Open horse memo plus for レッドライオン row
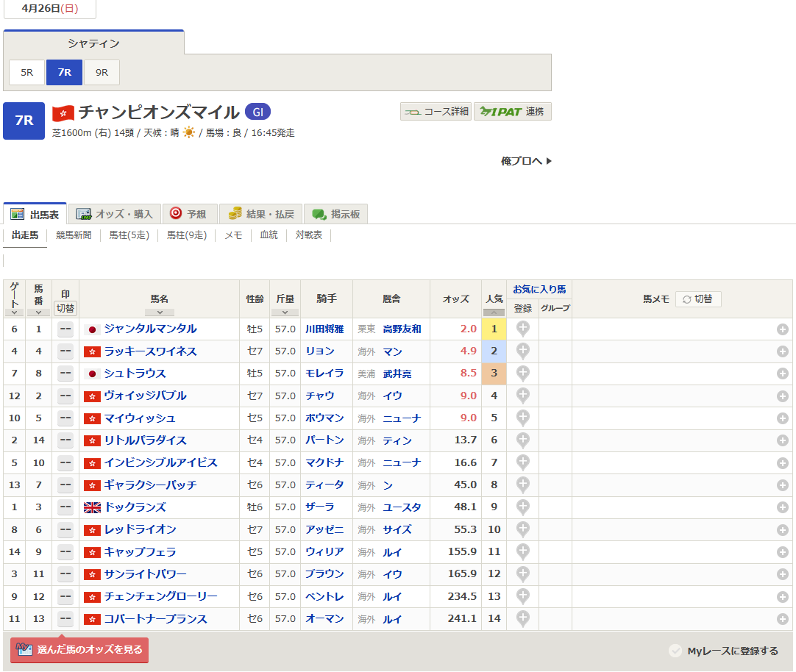Image resolution: width=796 pixels, height=672 pixels. (782, 530)
